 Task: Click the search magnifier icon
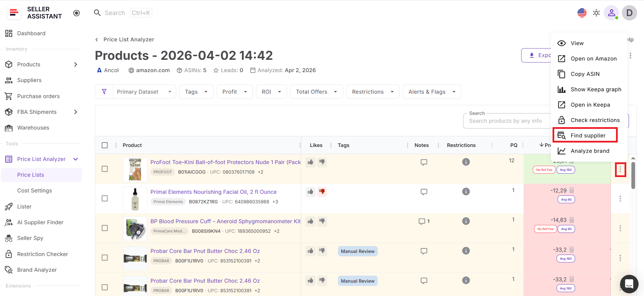(x=97, y=13)
